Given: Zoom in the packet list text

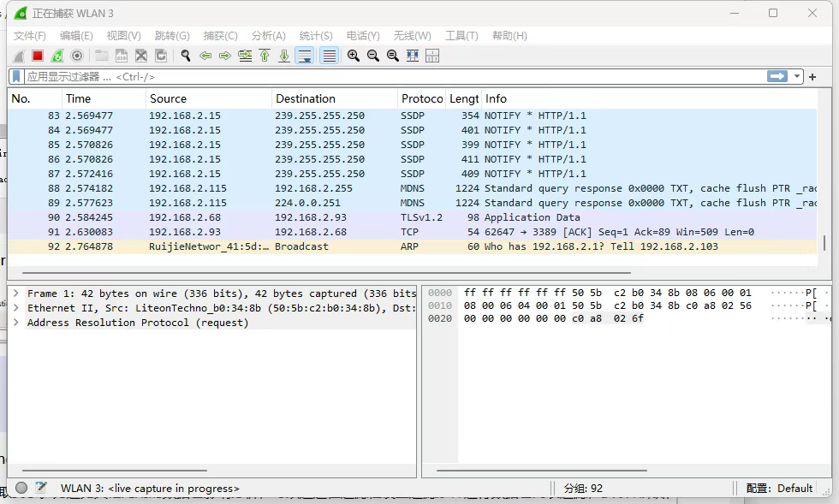Looking at the screenshot, I should pos(353,56).
